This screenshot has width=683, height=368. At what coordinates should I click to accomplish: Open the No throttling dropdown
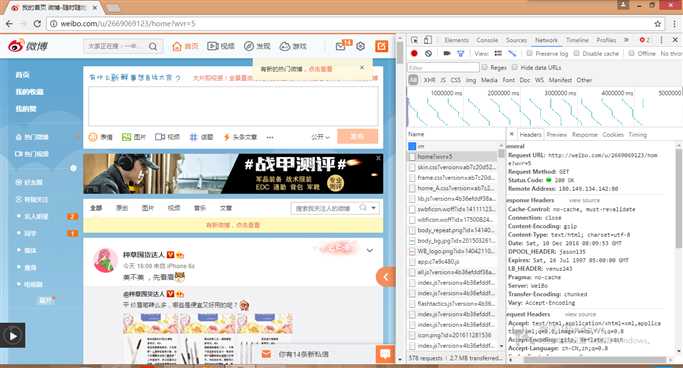click(671, 53)
